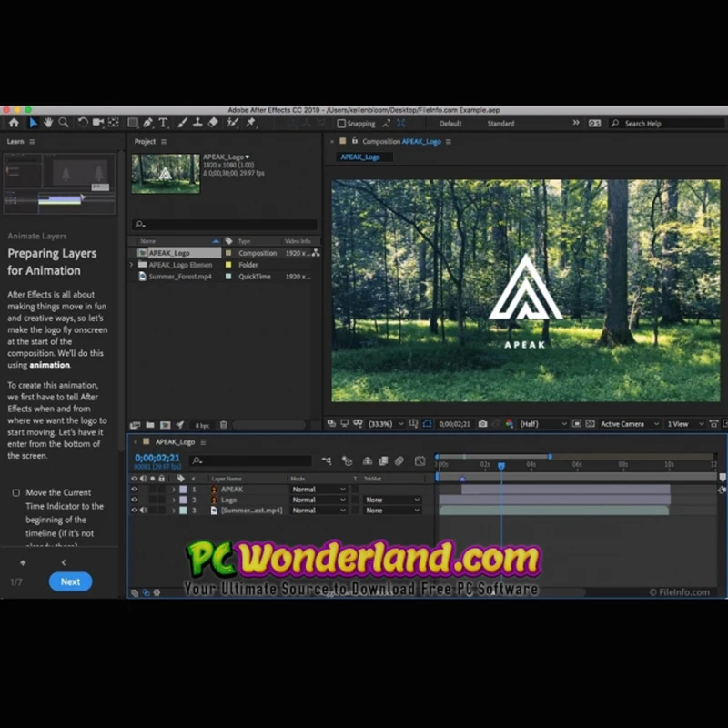This screenshot has width=728, height=728.
Task: Toggle the Snapping checkbox
Action: point(341,124)
